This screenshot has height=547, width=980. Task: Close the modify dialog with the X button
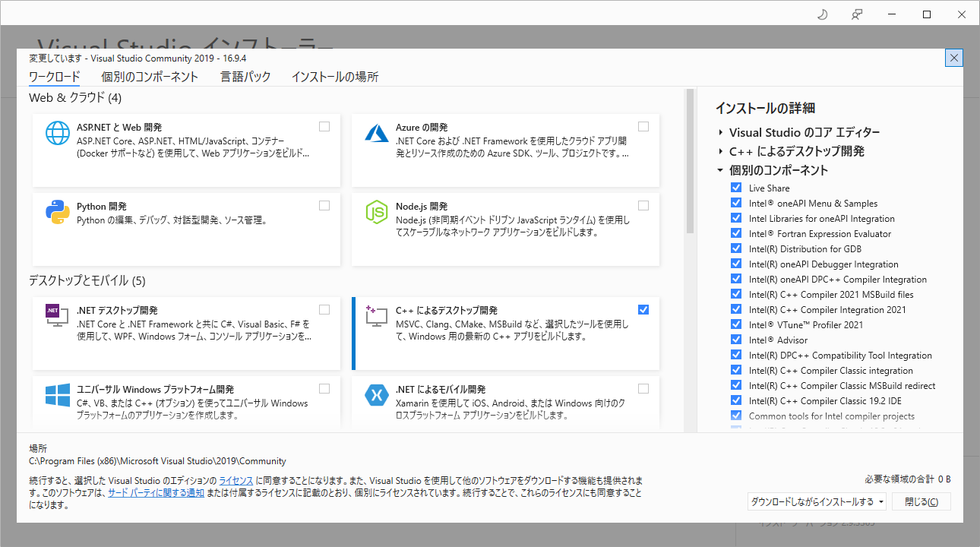tap(954, 58)
